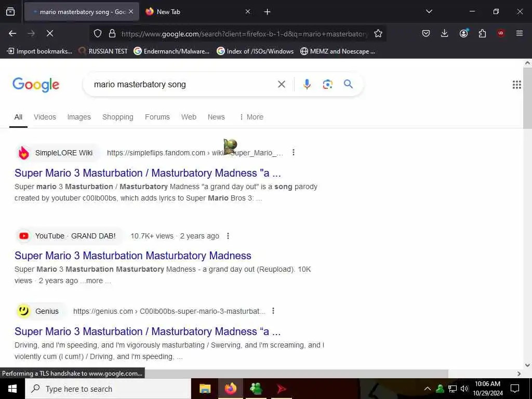Switch to the News tab
Screen dimensions: 532x399
pos(216,117)
